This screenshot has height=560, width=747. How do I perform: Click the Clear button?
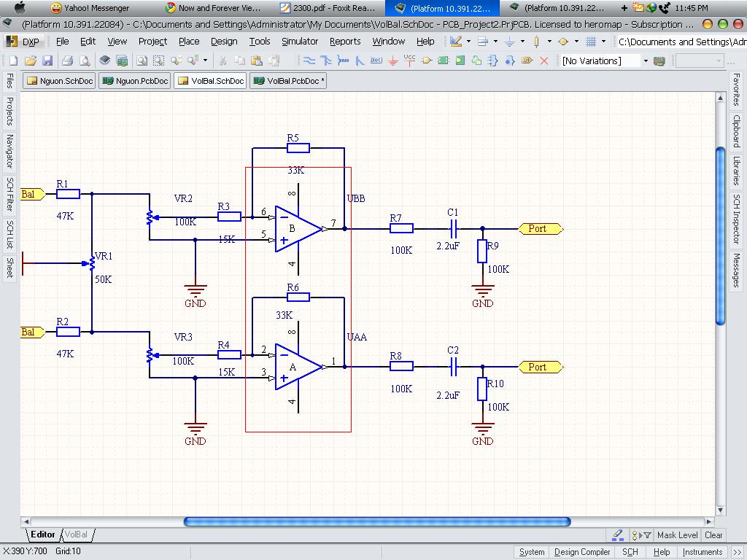point(713,534)
